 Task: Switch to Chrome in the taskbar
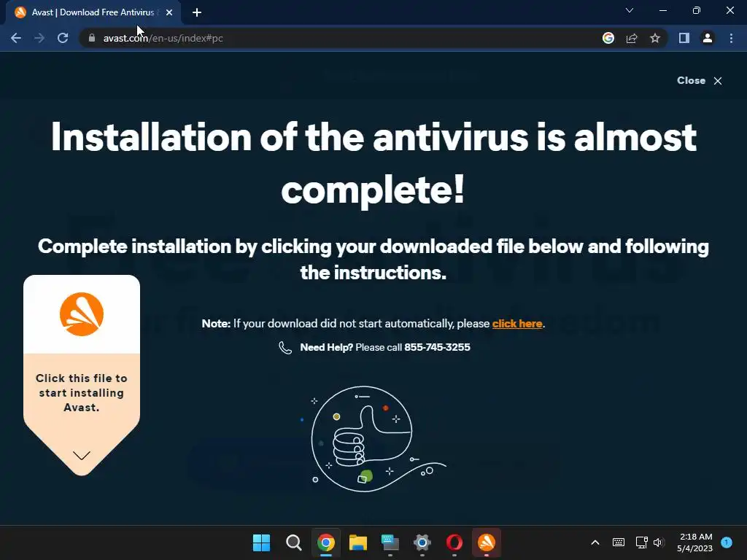click(x=326, y=542)
